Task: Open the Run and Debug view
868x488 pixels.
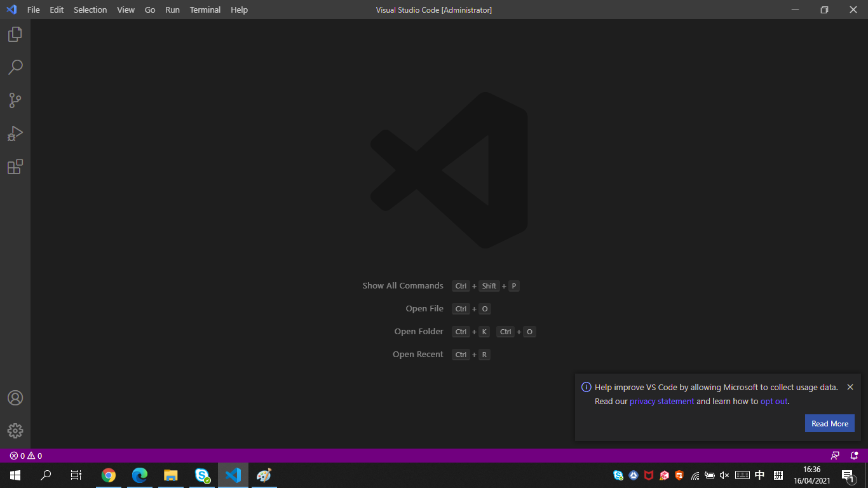Action: pos(15,133)
